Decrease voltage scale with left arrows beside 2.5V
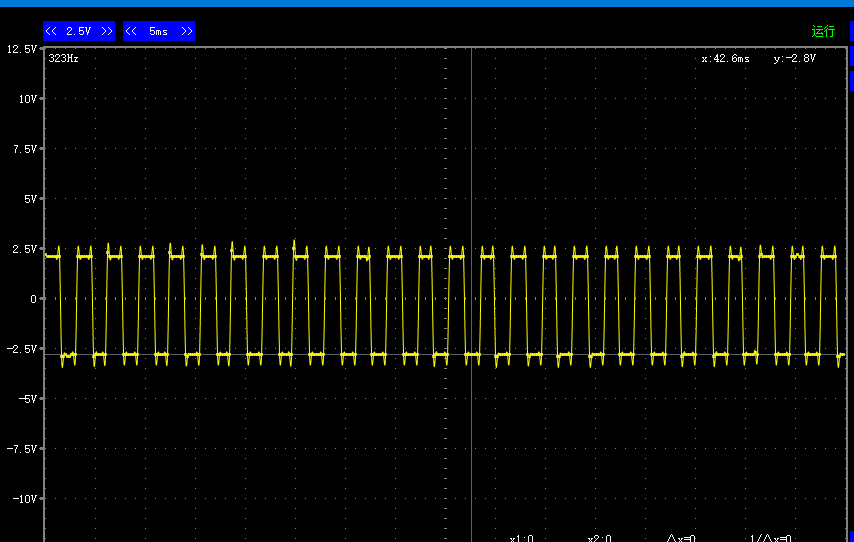Screen dimensions: 854x542 [x=51, y=31]
